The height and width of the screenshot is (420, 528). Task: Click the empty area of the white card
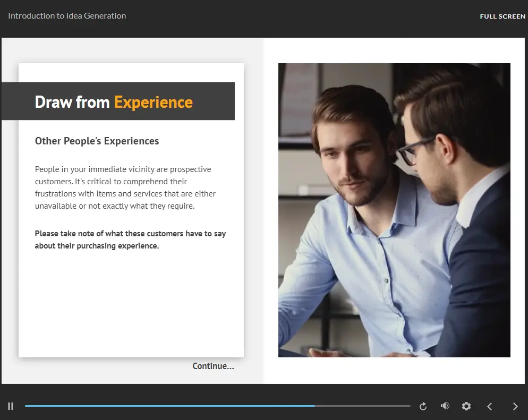[x=131, y=308]
